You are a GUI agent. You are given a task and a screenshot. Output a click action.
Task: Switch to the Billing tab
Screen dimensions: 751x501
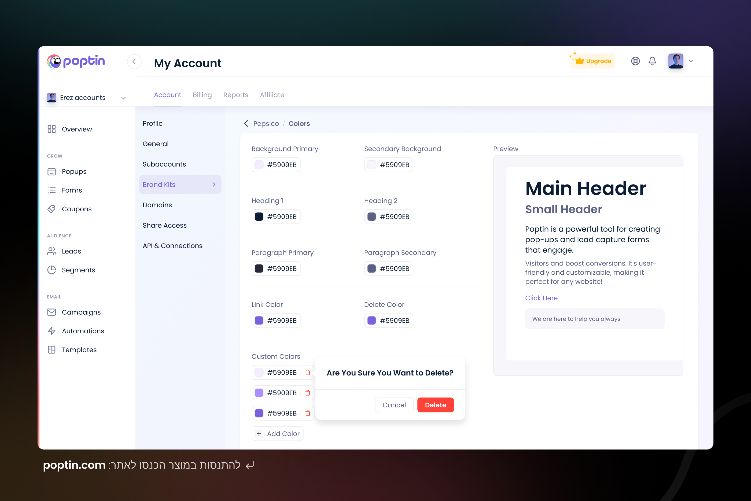click(202, 95)
